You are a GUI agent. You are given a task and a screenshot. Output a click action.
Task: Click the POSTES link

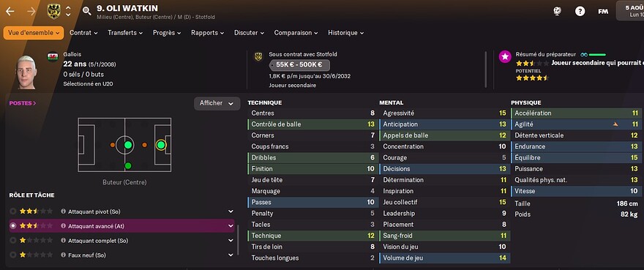pos(23,103)
